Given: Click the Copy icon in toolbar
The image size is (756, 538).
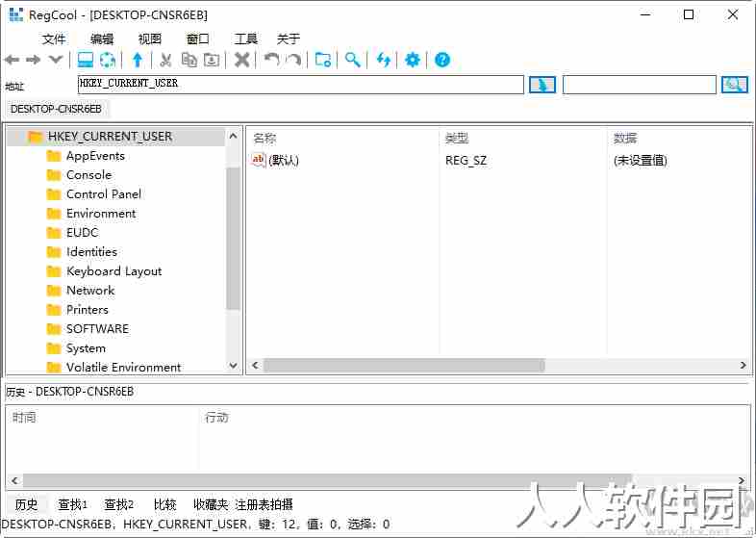Looking at the screenshot, I should coord(189,60).
